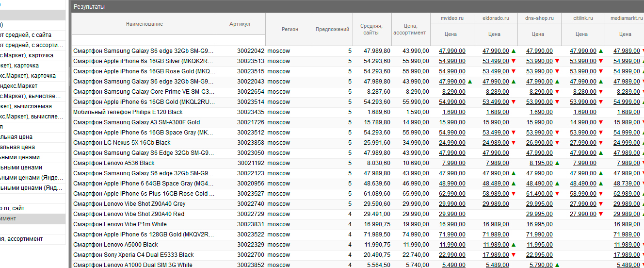Focus the filter field under Артикул

click(241, 40)
